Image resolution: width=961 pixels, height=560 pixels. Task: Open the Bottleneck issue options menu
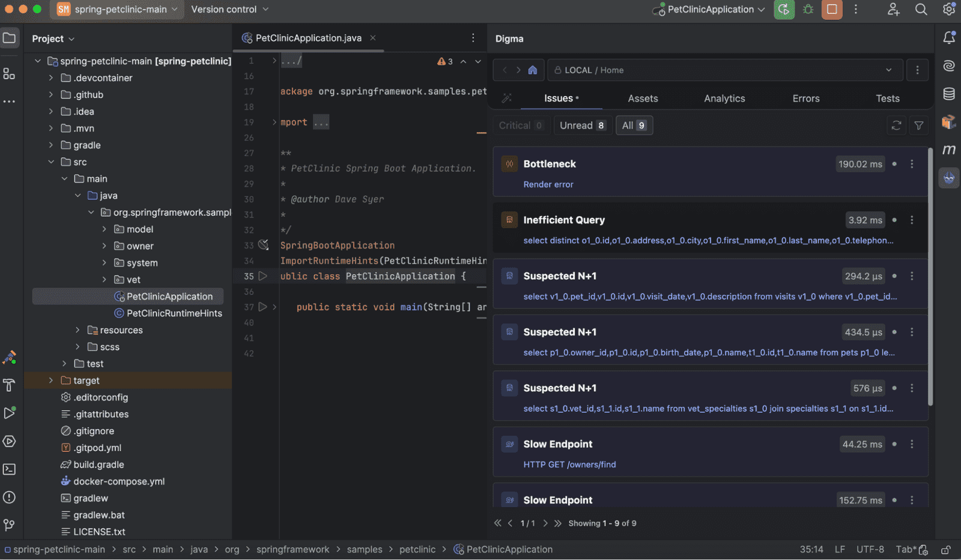coord(912,164)
